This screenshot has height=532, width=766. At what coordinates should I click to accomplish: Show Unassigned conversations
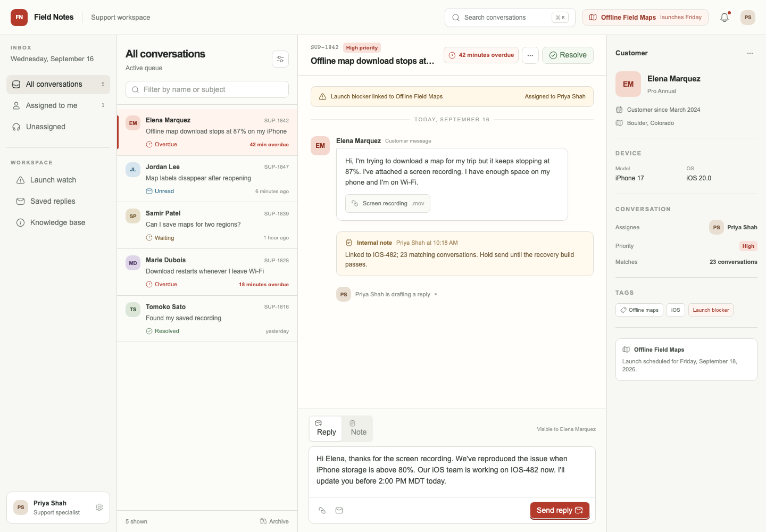point(58,127)
